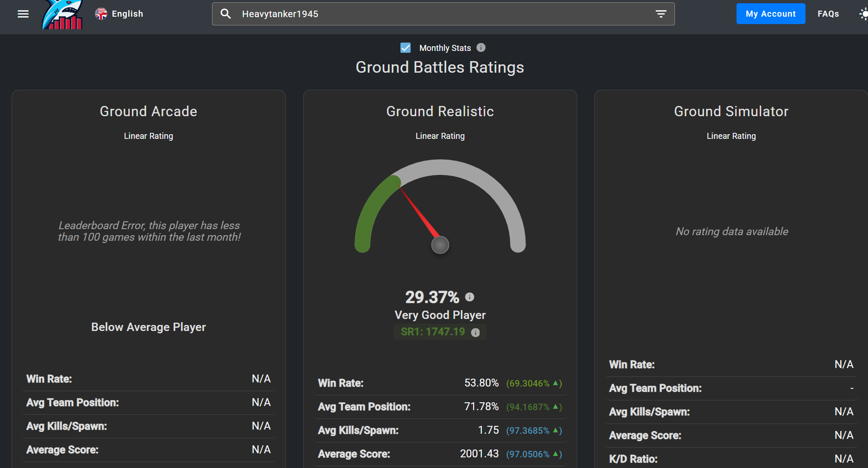
Task: Click the search magnifier icon
Action: 225,14
